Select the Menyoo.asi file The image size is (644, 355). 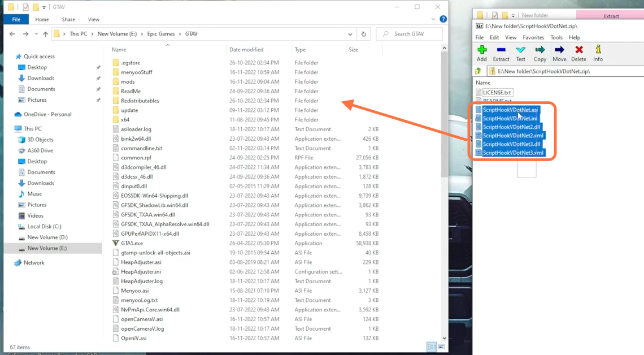click(x=134, y=291)
